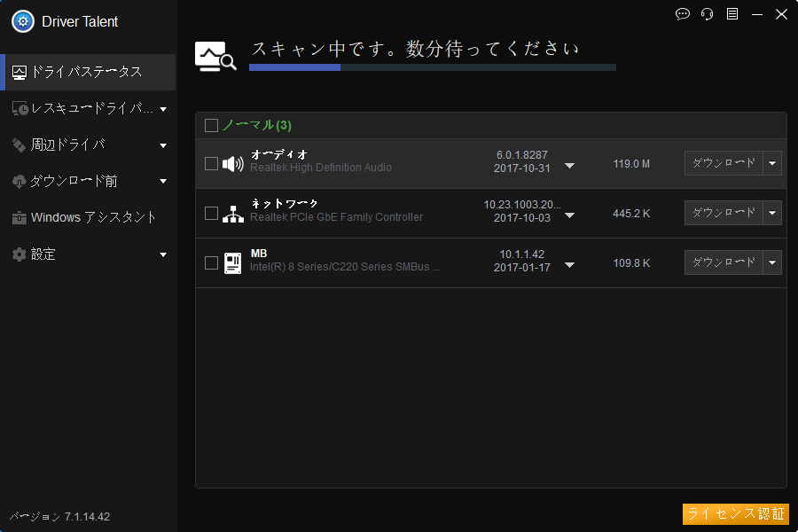Image resolution: width=798 pixels, height=532 pixels.
Task: Click the ダウンロード前 cloud icon
Action: tap(19, 181)
